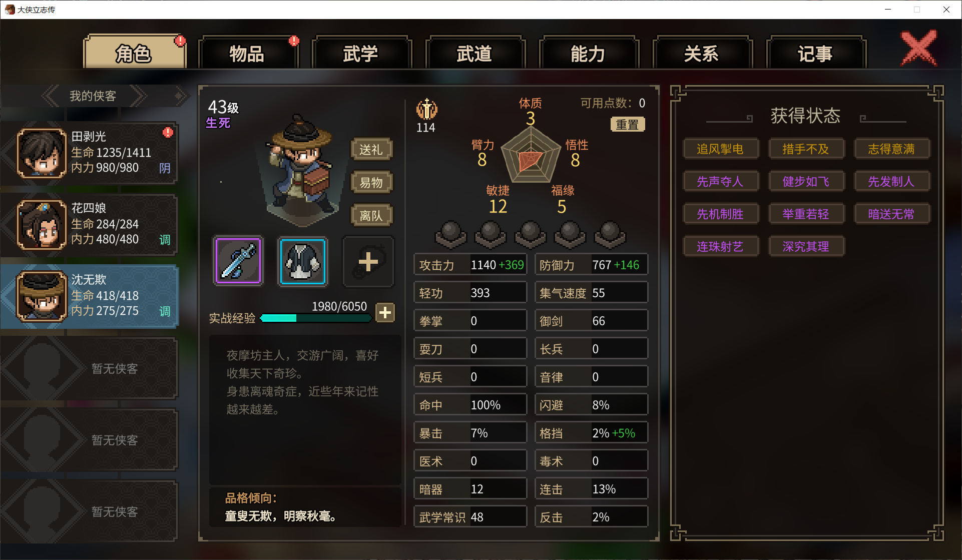The image size is (962, 560).
Task: Open the 物品 tab
Action: [247, 53]
